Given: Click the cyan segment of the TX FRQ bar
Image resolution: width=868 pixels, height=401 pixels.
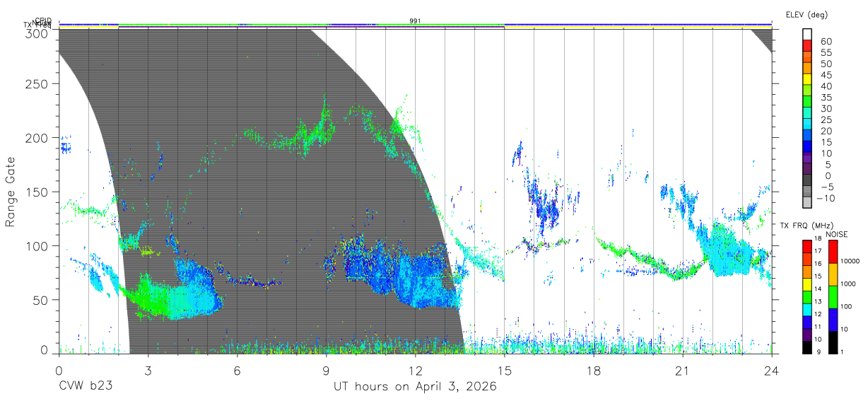Looking at the screenshot, I should pyautogui.click(x=807, y=309).
